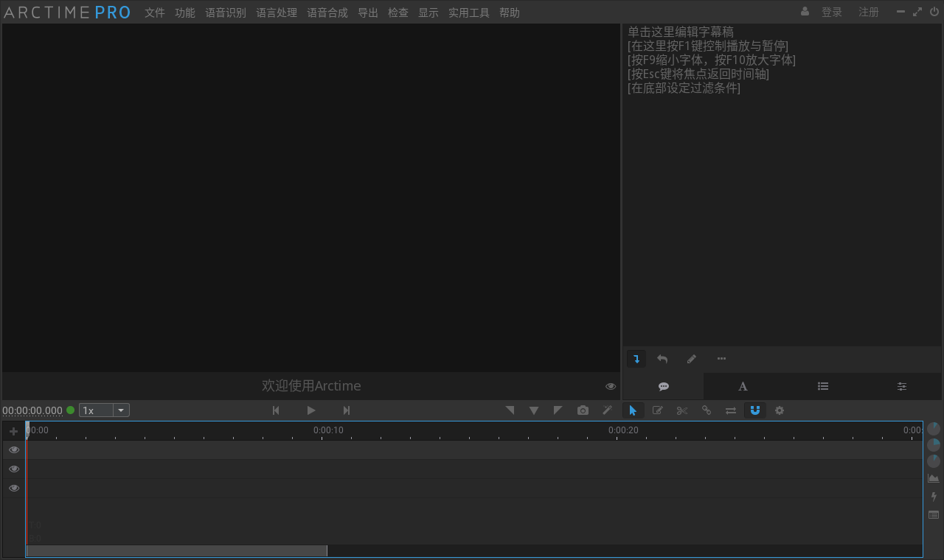
Task: Add a track with the plus icon
Action: (13, 431)
